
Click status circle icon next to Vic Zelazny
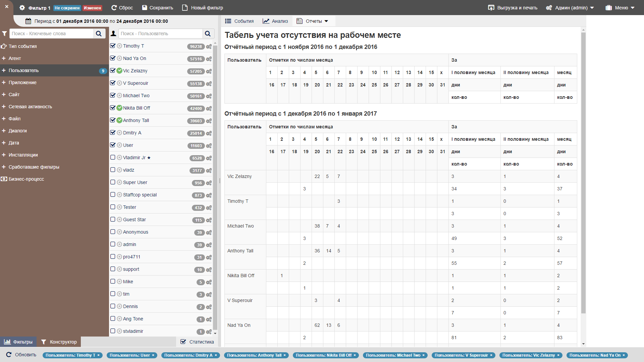(x=119, y=71)
